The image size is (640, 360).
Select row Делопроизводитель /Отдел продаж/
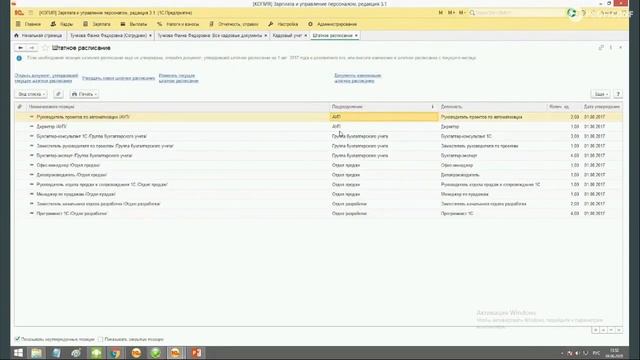coord(318,175)
